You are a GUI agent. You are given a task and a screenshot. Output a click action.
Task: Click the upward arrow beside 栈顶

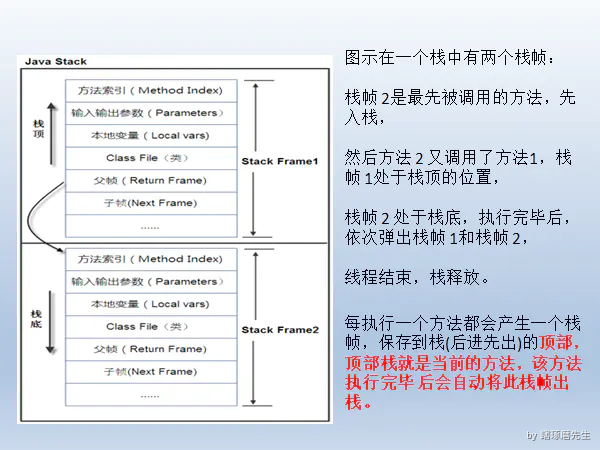point(52,134)
